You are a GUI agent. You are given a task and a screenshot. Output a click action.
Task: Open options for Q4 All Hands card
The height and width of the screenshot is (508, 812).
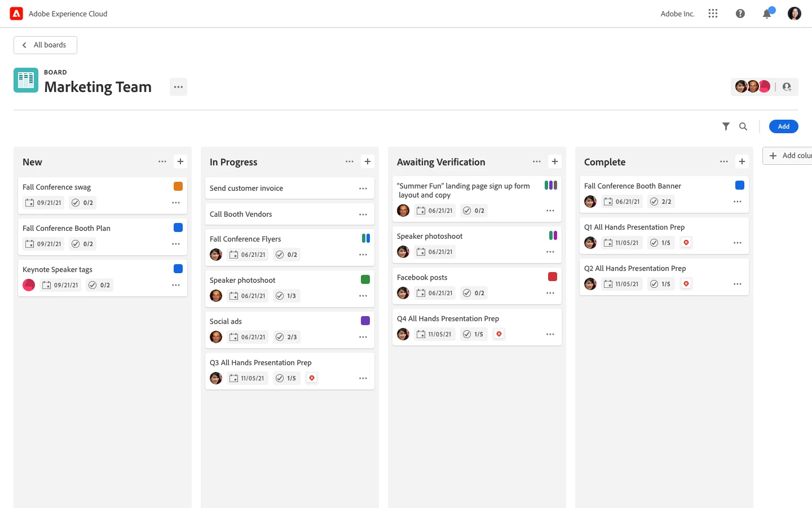tap(550, 334)
